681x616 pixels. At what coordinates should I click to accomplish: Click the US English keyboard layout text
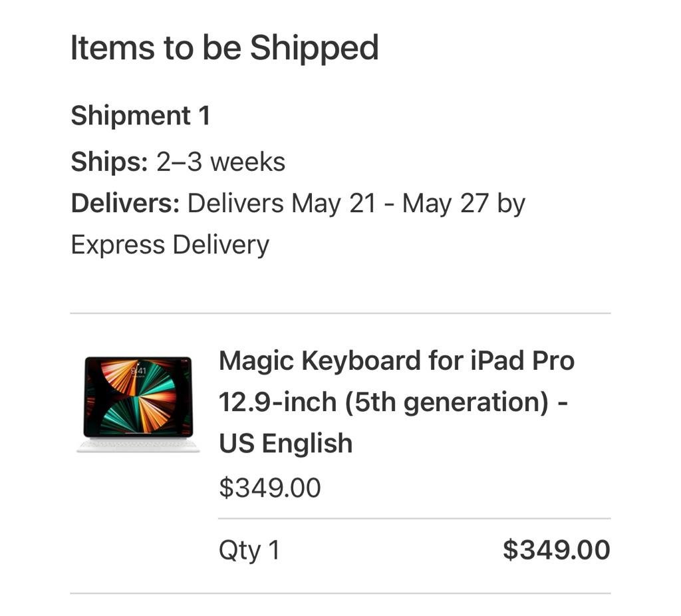coord(286,444)
